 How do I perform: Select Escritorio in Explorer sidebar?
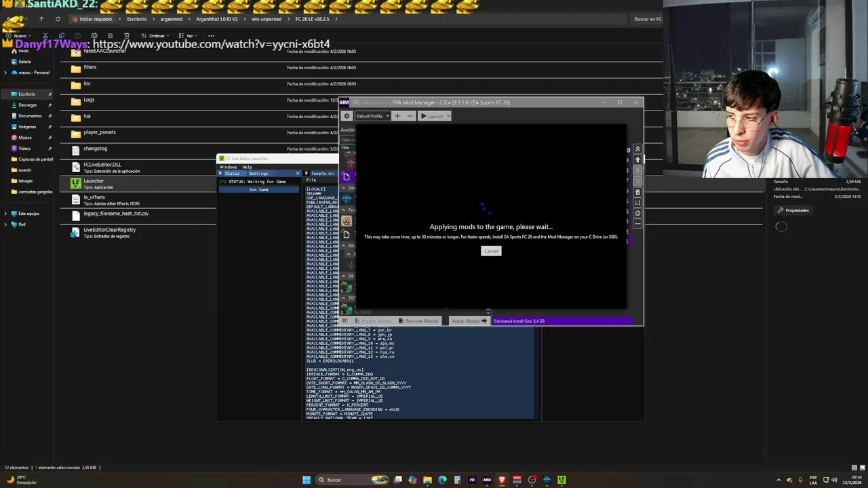pos(26,94)
